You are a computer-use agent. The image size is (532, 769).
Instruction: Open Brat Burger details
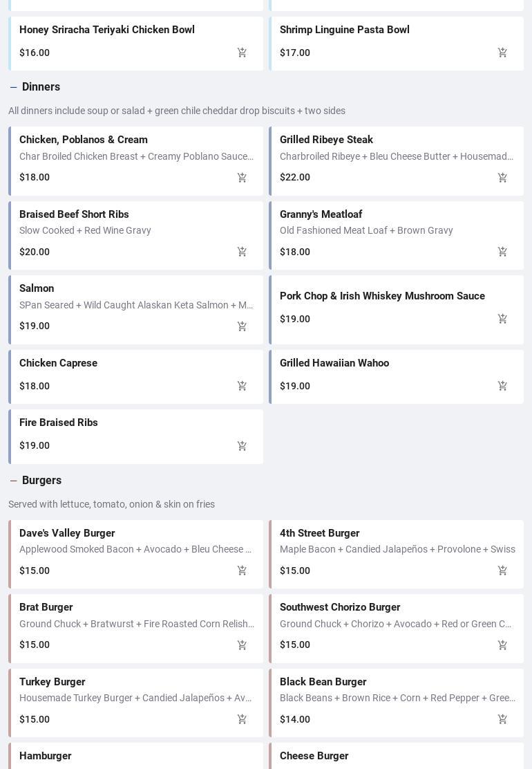coord(46,607)
